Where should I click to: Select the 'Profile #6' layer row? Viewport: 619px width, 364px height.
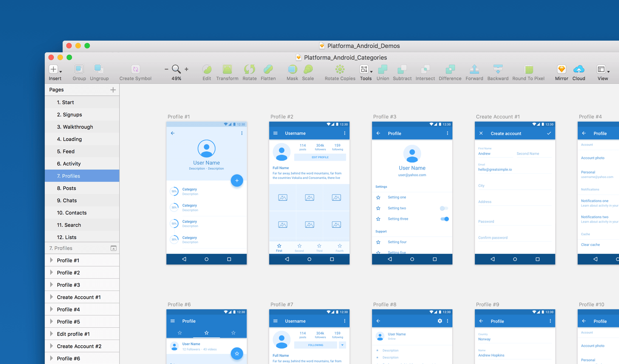[x=82, y=358]
